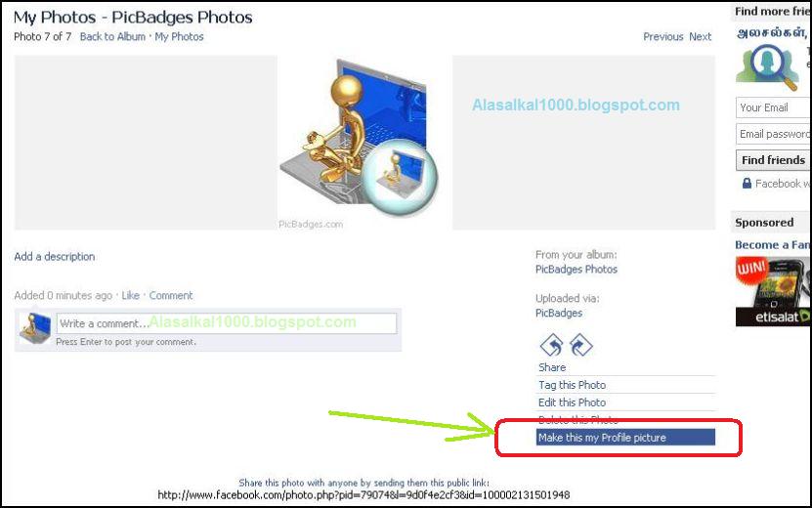
Task: Click the rotate left icon
Action: point(551,346)
